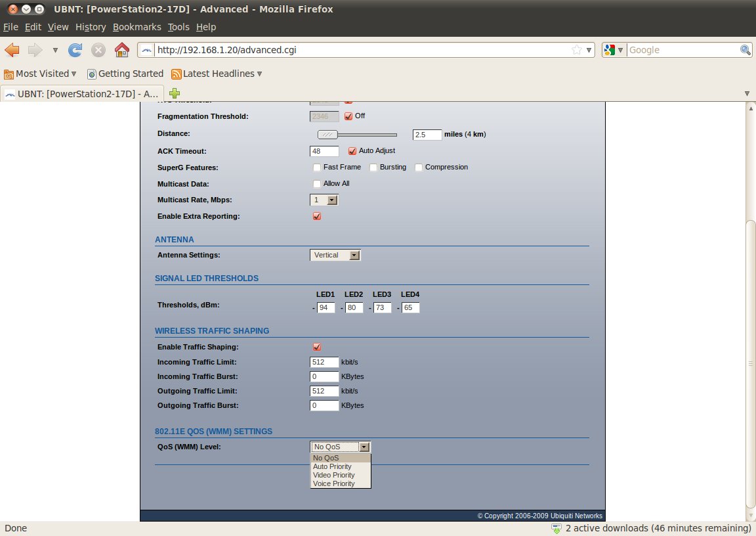Open the Tools menu
This screenshot has height=536, width=756.
point(178,27)
